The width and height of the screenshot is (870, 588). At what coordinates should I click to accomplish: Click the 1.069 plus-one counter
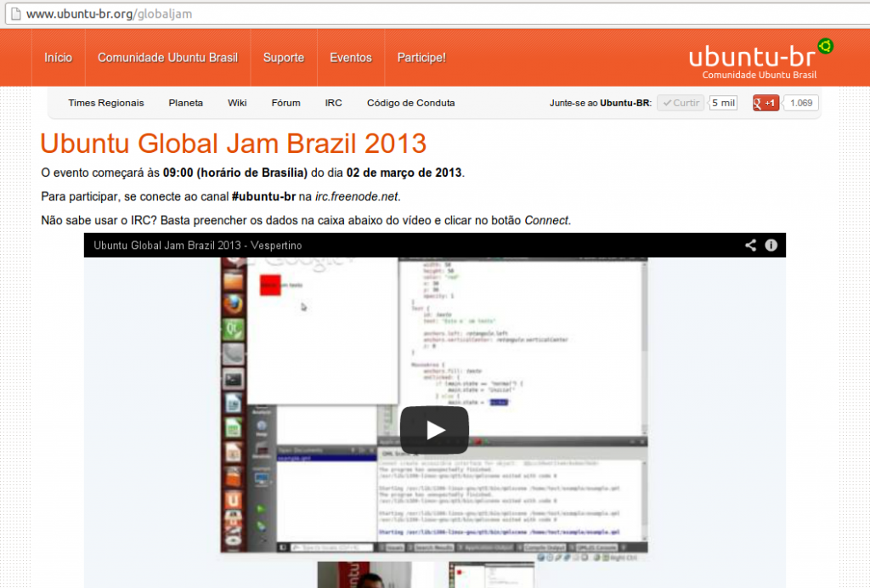click(x=801, y=103)
